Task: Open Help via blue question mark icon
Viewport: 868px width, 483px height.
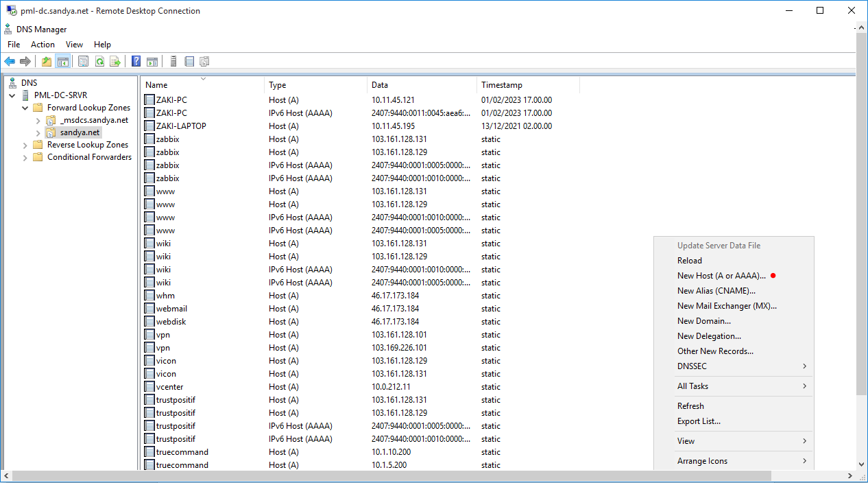Action: tap(136, 62)
